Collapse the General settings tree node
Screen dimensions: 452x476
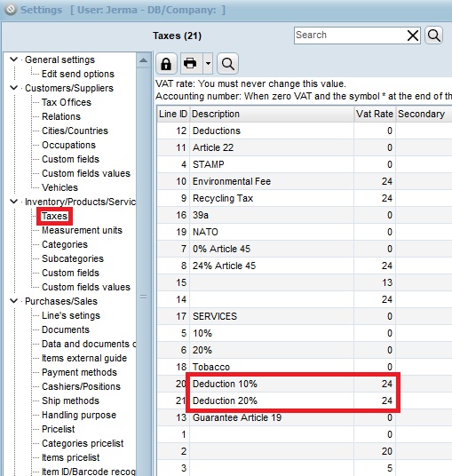13,59
